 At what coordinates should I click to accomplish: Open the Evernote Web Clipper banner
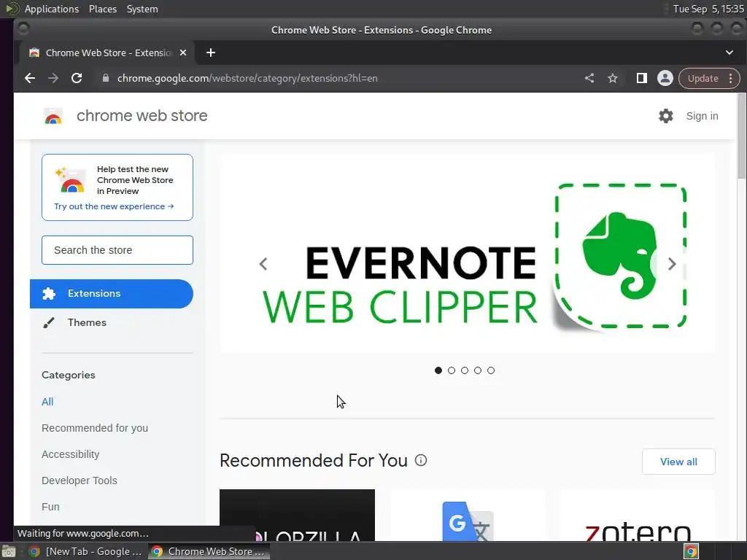click(467, 253)
